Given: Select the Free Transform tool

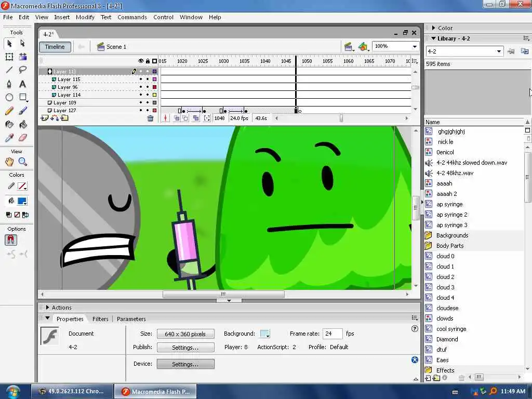Looking at the screenshot, I should pyautogui.click(x=9, y=57).
